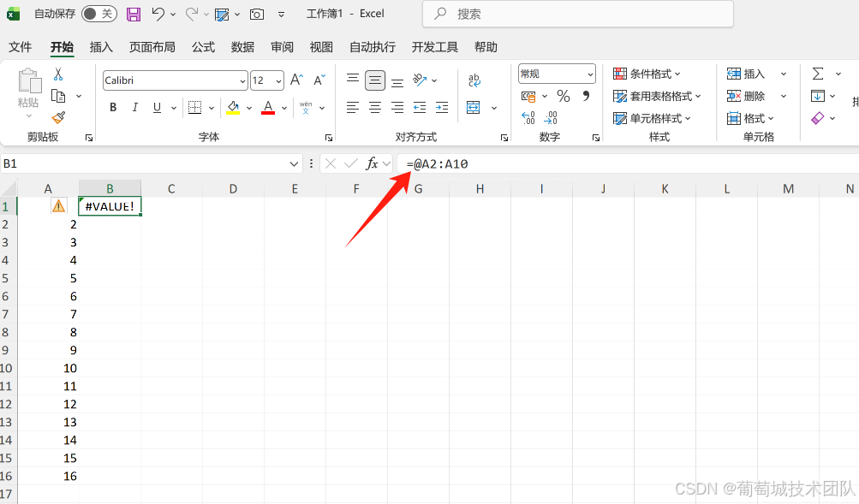The width and height of the screenshot is (859, 504).
Task: Open 单元格样式 cell styles
Action: pos(652,118)
